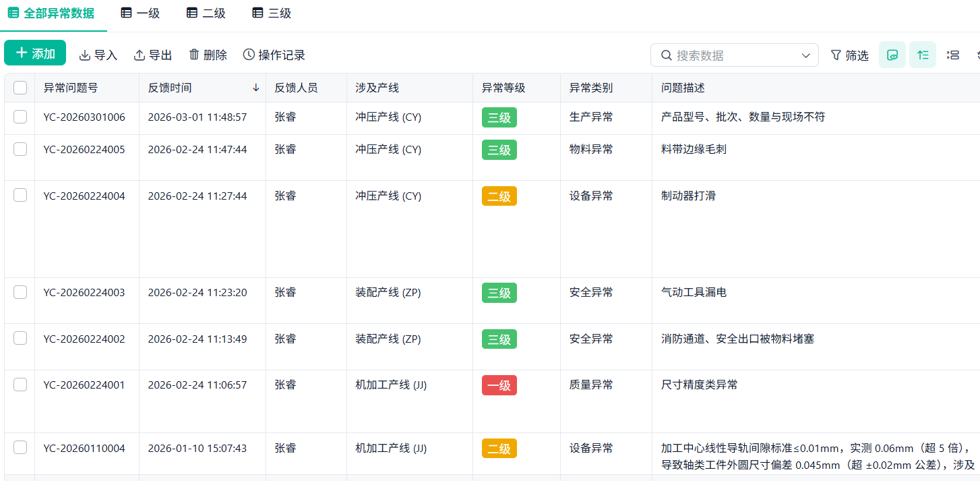The image size is (980, 481).
Task: Click the 三级 badge in row YC-20260224005
Action: [x=499, y=150]
